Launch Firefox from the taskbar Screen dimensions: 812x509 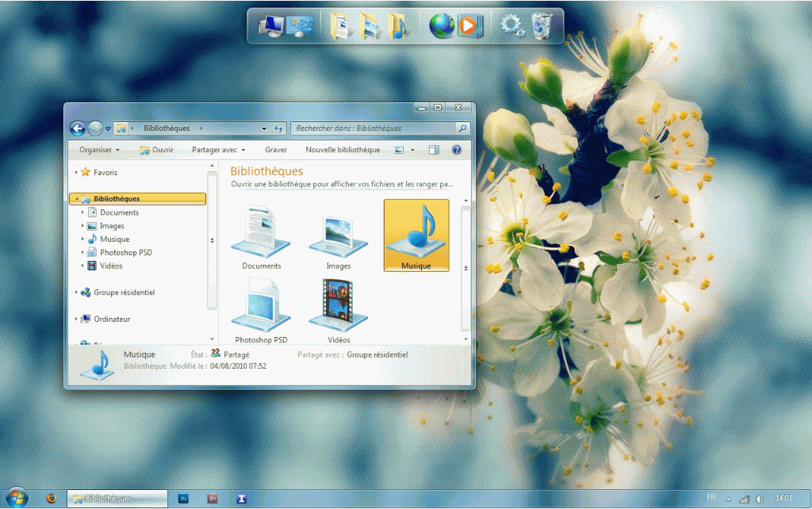[51, 498]
